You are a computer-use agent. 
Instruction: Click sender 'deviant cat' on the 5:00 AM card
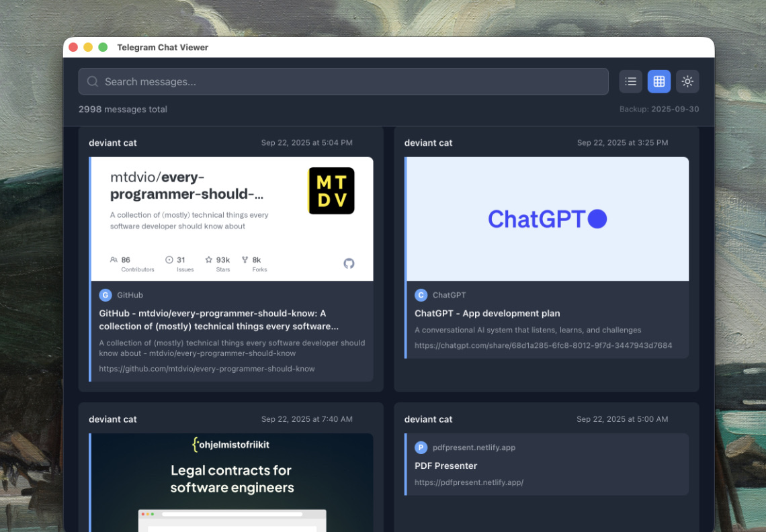click(429, 420)
